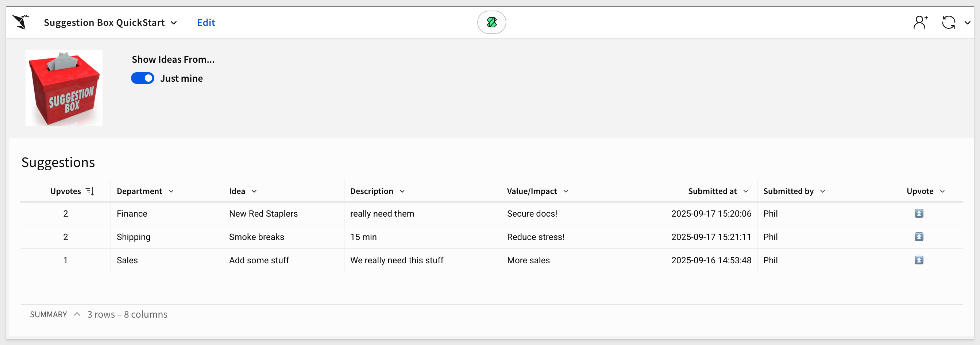Open the Department column dropdown menu
This screenshot has width=980, height=345.
[x=171, y=191]
